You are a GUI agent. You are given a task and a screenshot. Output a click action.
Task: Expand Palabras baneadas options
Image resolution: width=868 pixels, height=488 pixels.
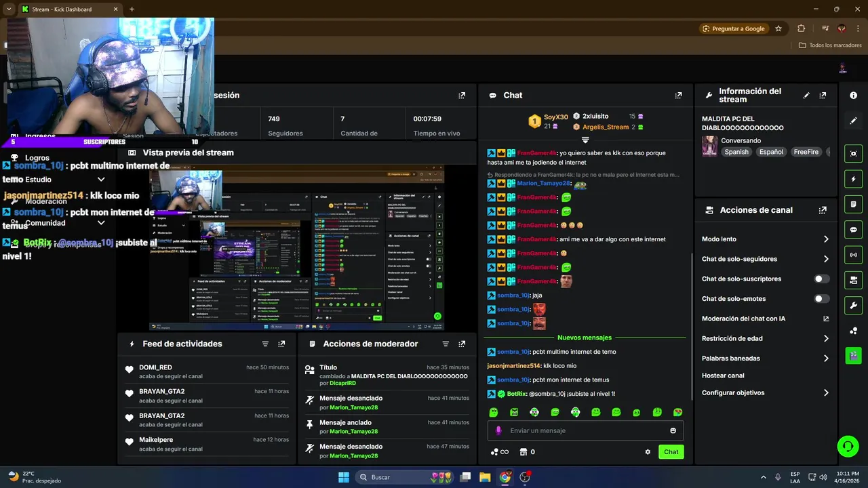pos(826,359)
